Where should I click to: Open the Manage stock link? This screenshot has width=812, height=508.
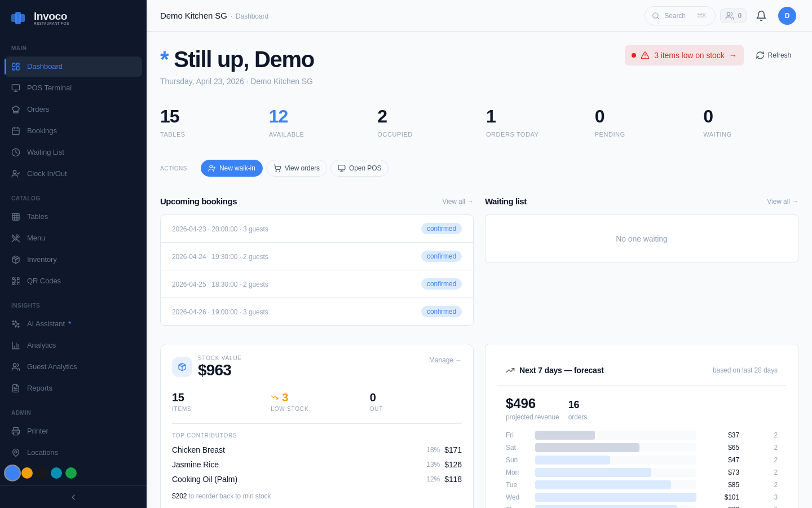click(445, 360)
